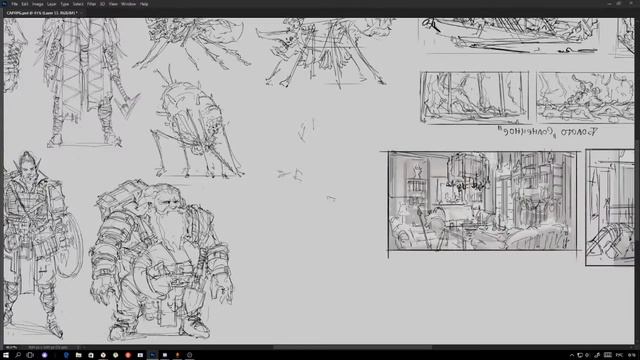The width and height of the screenshot is (640, 360).
Task: Open the Help menu
Action: pos(144,4)
